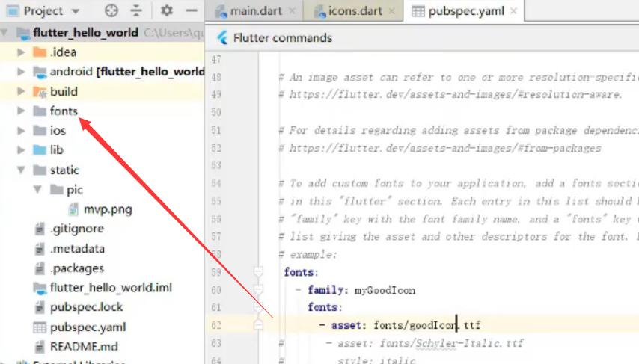Toggle the fold marker at line 59
Screen dimensions: 639x364
[x=258, y=271]
